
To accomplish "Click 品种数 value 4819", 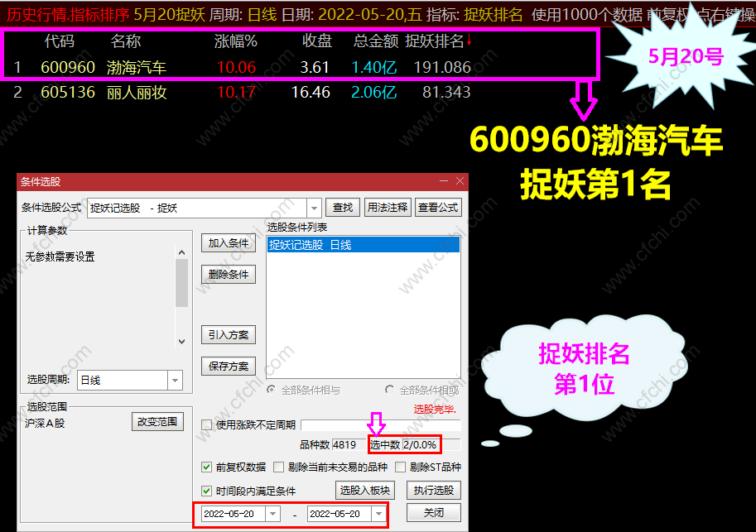I will 344,445.
